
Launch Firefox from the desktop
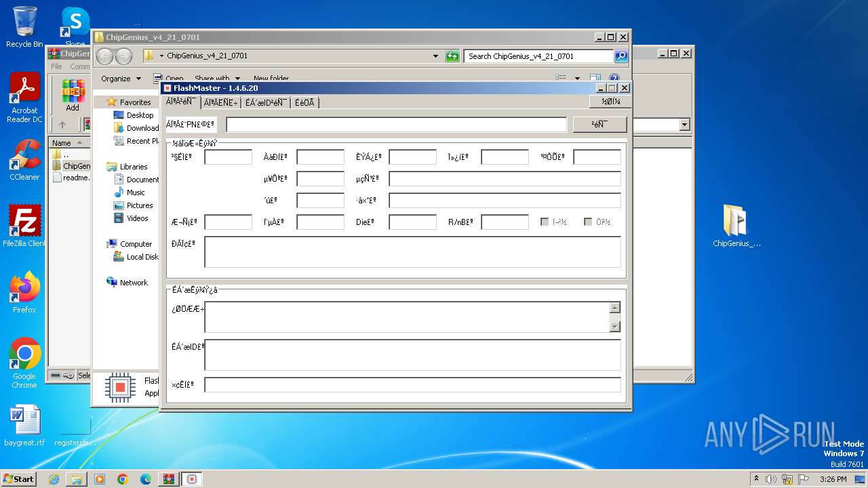[x=24, y=292]
